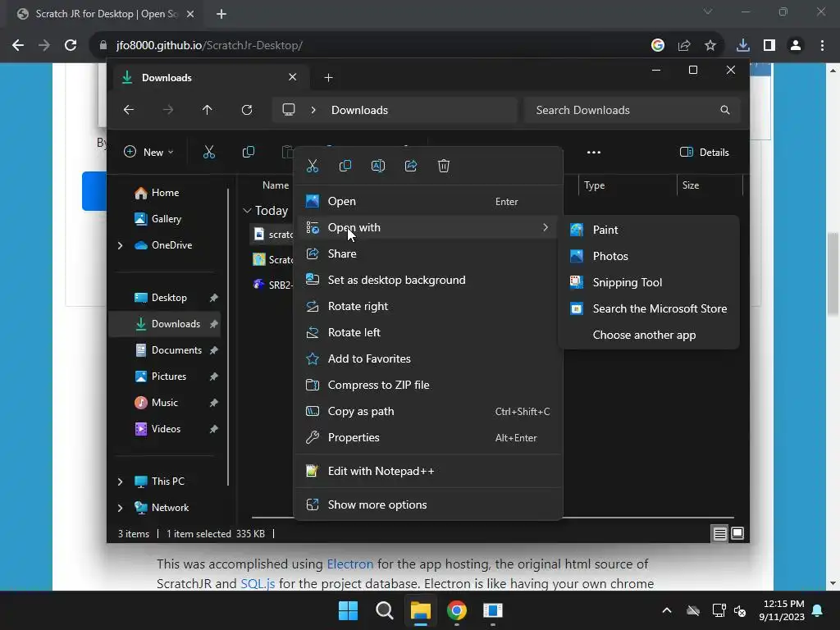This screenshot has height=630, width=840.
Task: Switch to large thumbnails view icon
Action: (737, 533)
